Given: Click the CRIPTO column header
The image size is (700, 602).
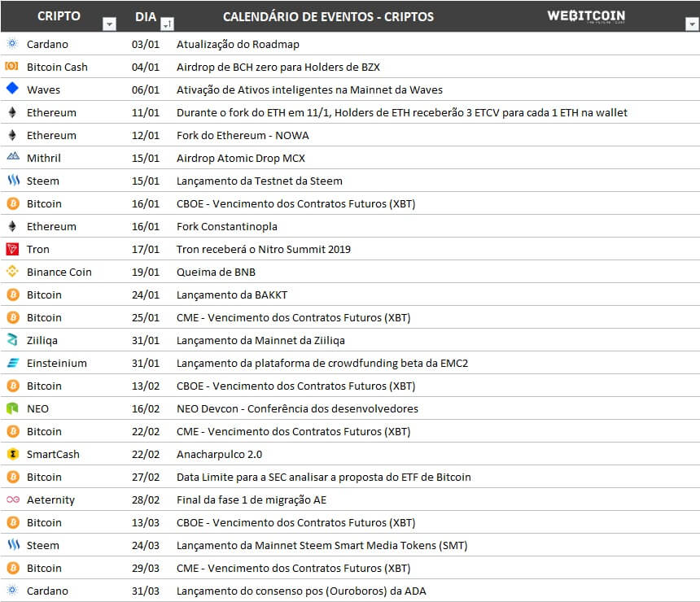Looking at the screenshot, I should click(59, 16).
